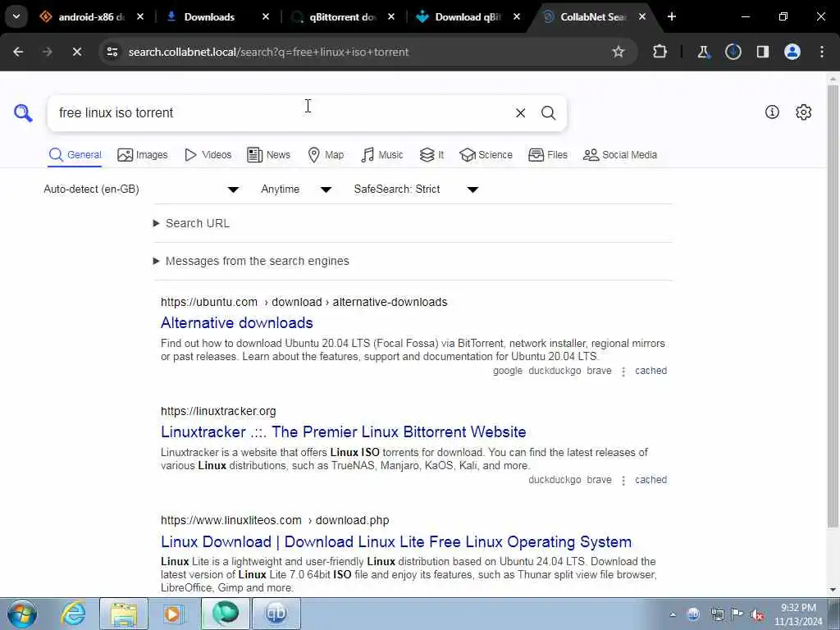Open the Windows Start menu
Viewport: 840px width, 630px height.
pyautogui.click(x=22, y=614)
